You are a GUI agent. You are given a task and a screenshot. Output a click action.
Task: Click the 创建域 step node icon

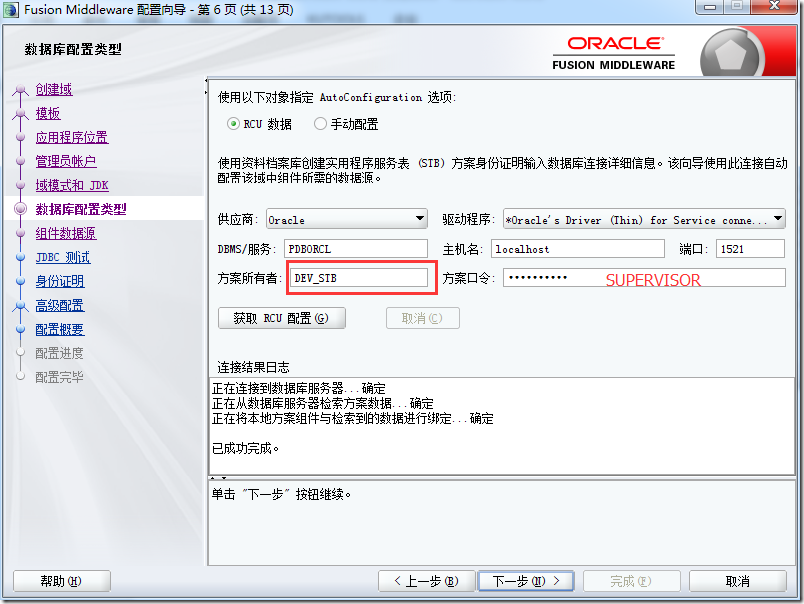[x=21, y=90]
